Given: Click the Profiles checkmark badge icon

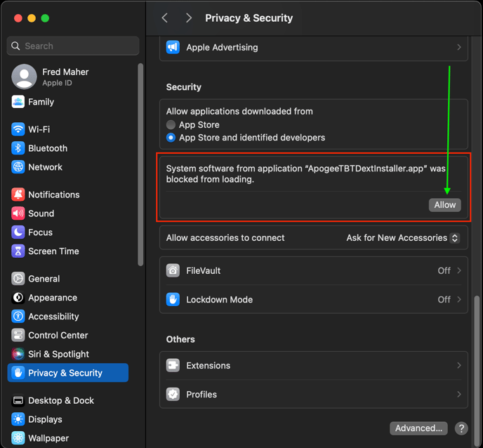Looking at the screenshot, I should coord(173,394).
